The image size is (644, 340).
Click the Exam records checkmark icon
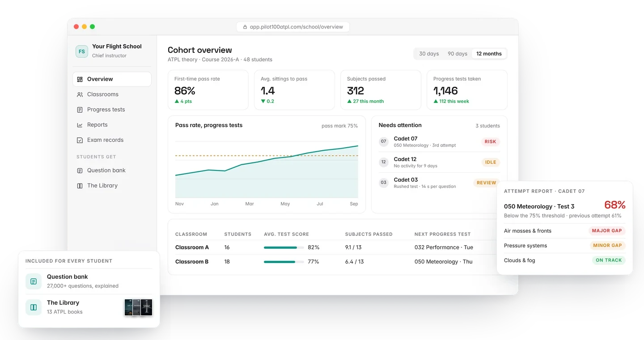(80, 140)
